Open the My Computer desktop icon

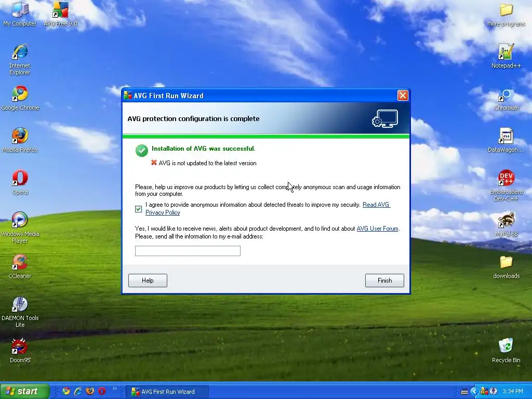(x=20, y=14)
